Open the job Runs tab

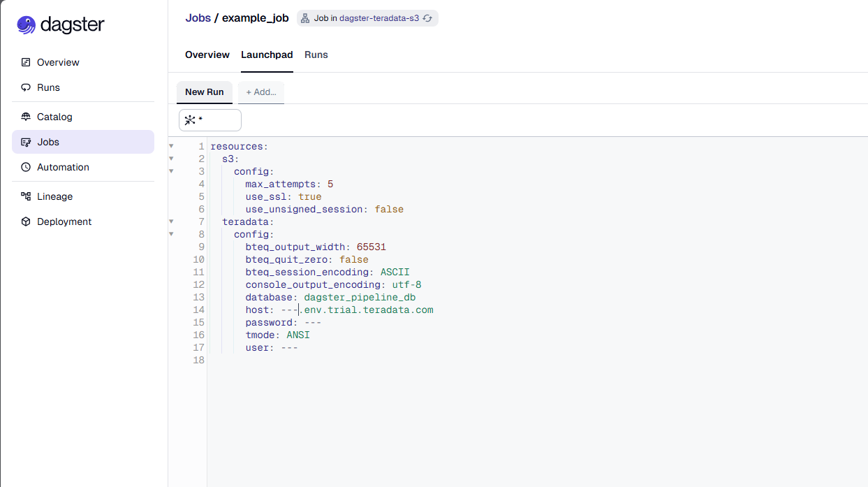316,54
